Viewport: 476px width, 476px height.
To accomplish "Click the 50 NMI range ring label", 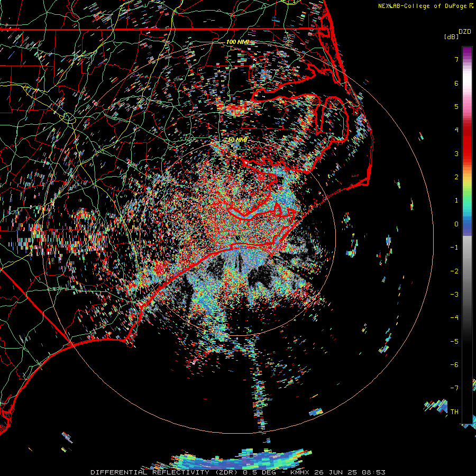I will (x=237, y=140).
